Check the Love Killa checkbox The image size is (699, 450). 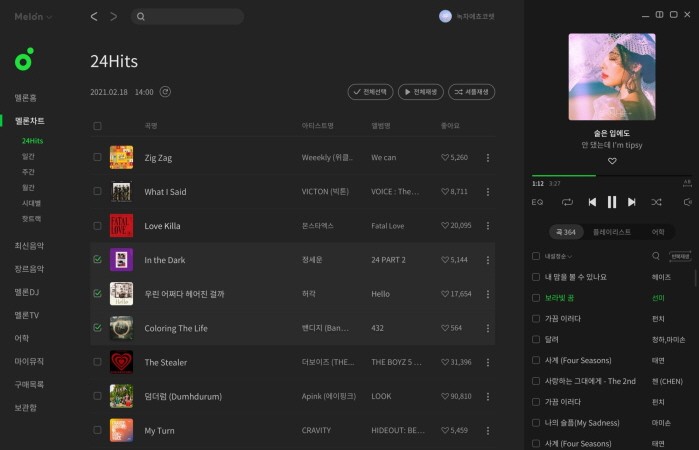point(97,226)
